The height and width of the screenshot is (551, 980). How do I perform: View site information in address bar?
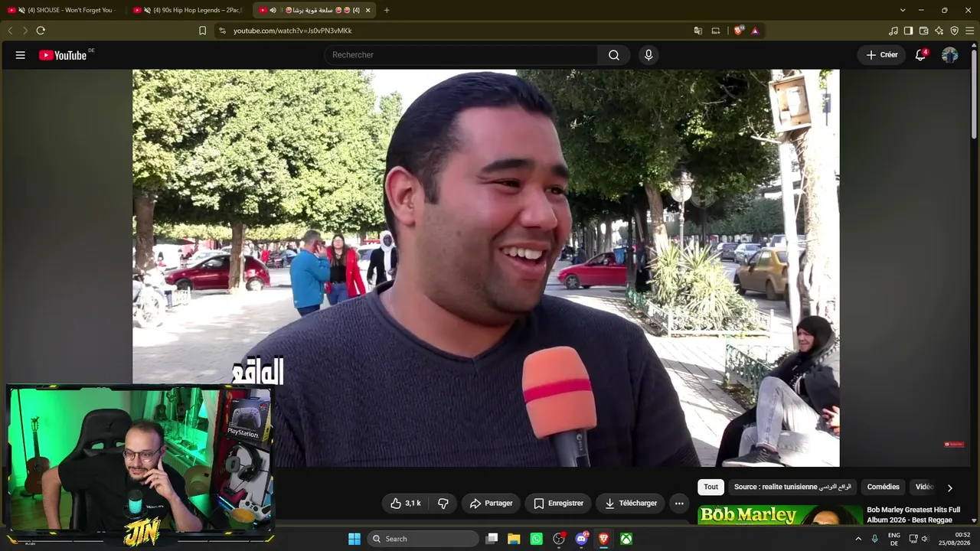click(x=222, y=31)
